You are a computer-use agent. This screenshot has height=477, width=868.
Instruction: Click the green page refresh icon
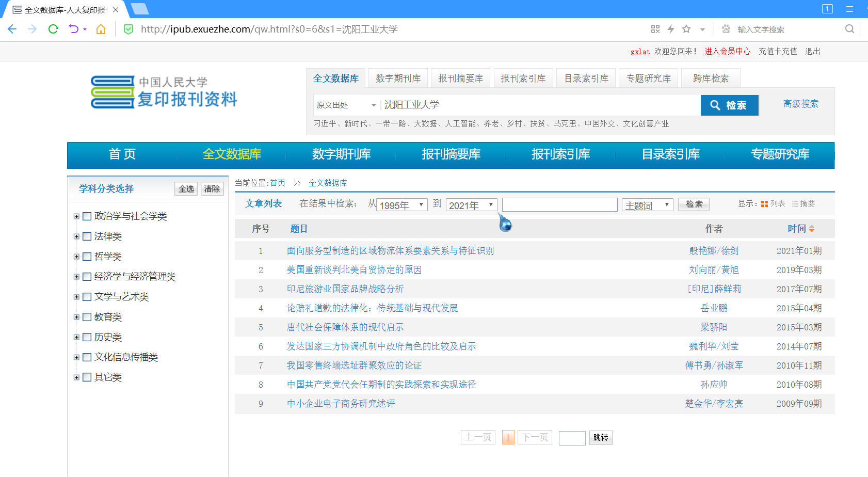[x=53, y=29]
